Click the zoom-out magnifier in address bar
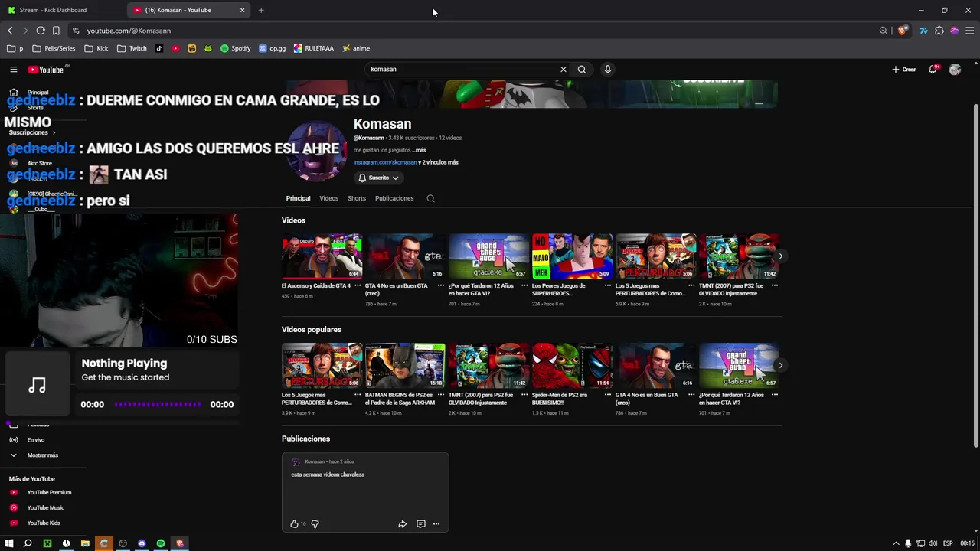 (x=884, y=31)
